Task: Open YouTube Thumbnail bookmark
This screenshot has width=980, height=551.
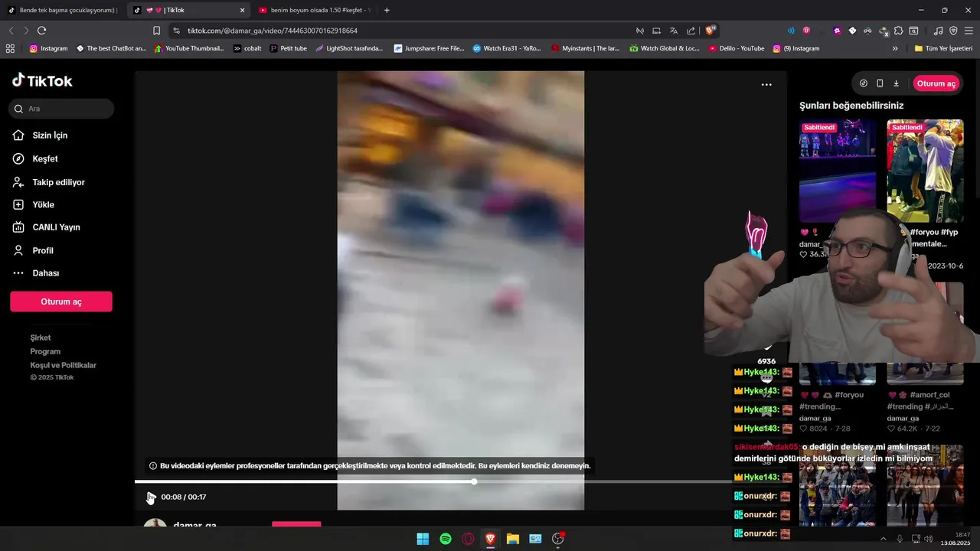Action: (189, 48)
